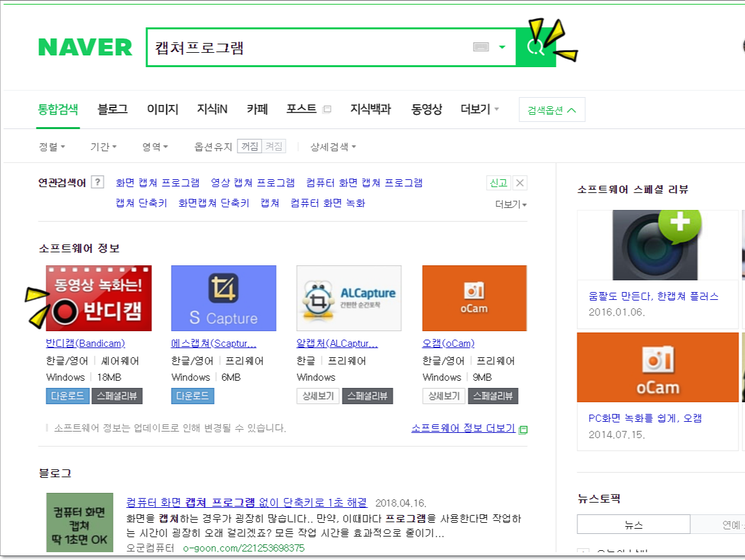Click related search 컴퓨터 화면 캡쳐 프로그램
Viewport: 745px width, 560px height.
click(365, 183)
